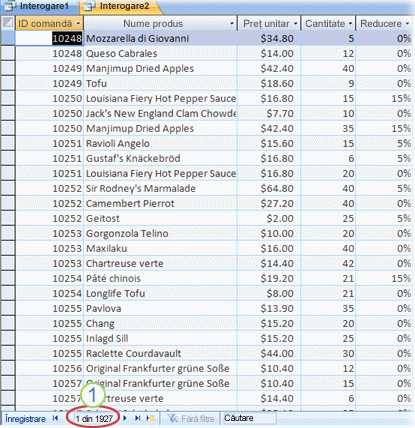Click the Pavlova product cell
Viewport: 415px width, 428px height.
[x=160, y=308]
